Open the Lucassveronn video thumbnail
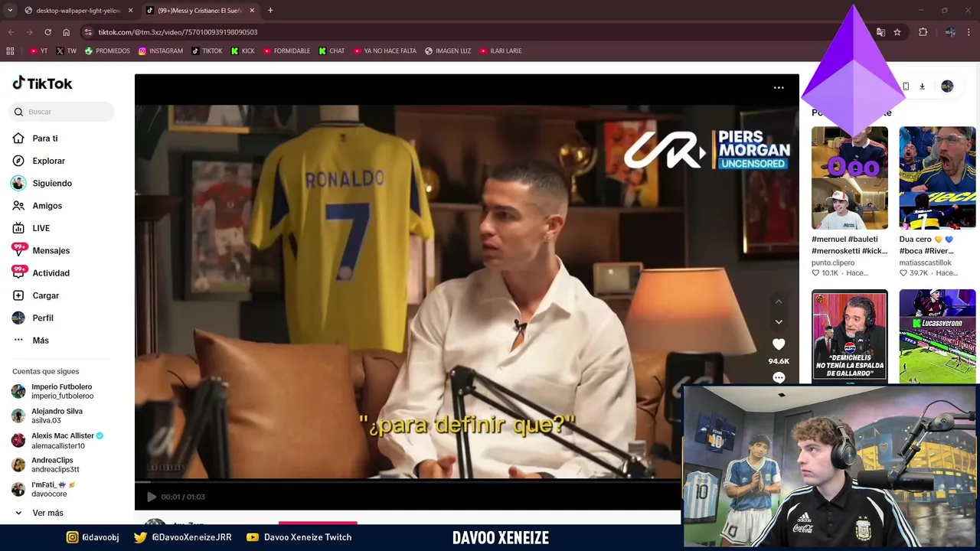 [x=937, y=335]
